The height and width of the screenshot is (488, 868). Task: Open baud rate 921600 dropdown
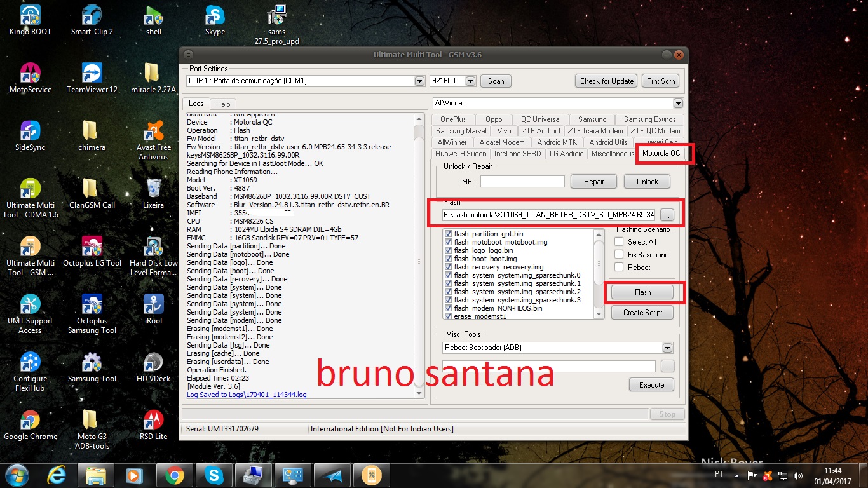pyautogui.click(x=470, y=81)
